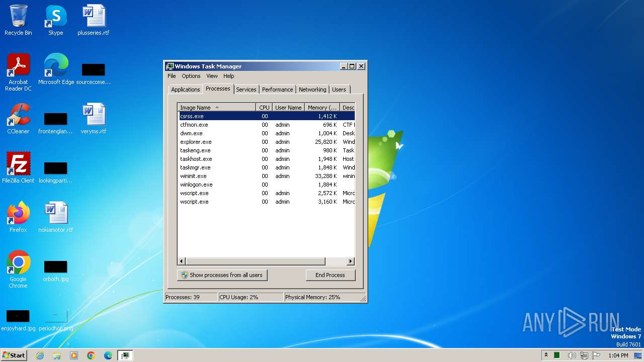Click the Show desktop button

[x=638, y=355]
